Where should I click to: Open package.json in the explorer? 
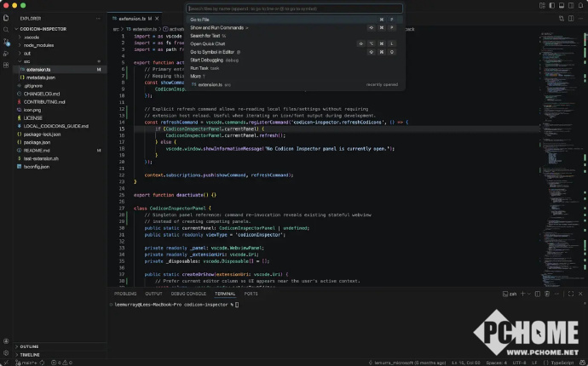coord(37,142)
